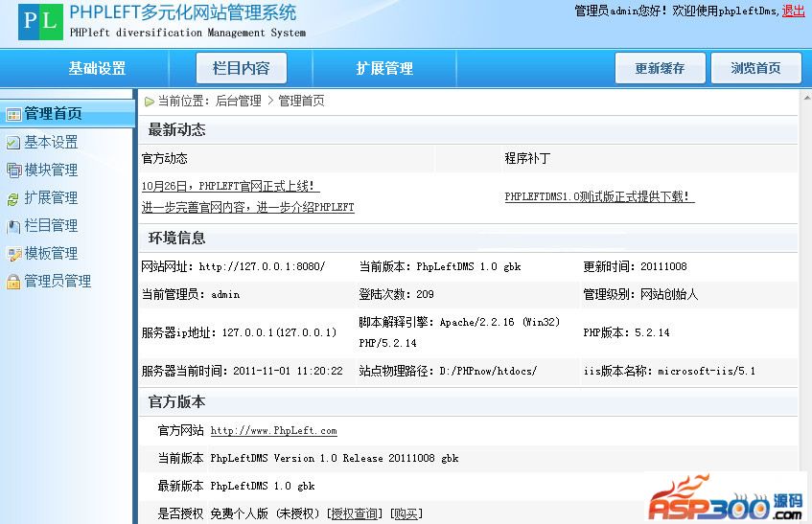
Task: Click the 模板管理 sidebar icon
Action: 13,254
